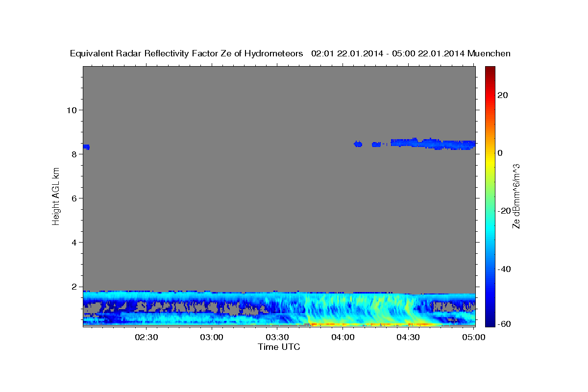The image size is (588, 392).
Task: Click the small blue echo at 8.3 km on left edge
Action: (x=86, y=147)
